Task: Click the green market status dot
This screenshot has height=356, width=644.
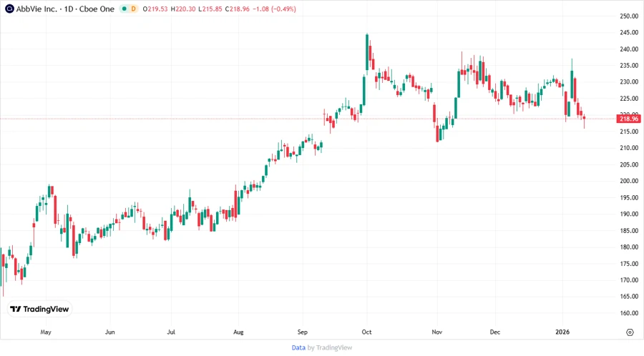Action: pos(124,9)
